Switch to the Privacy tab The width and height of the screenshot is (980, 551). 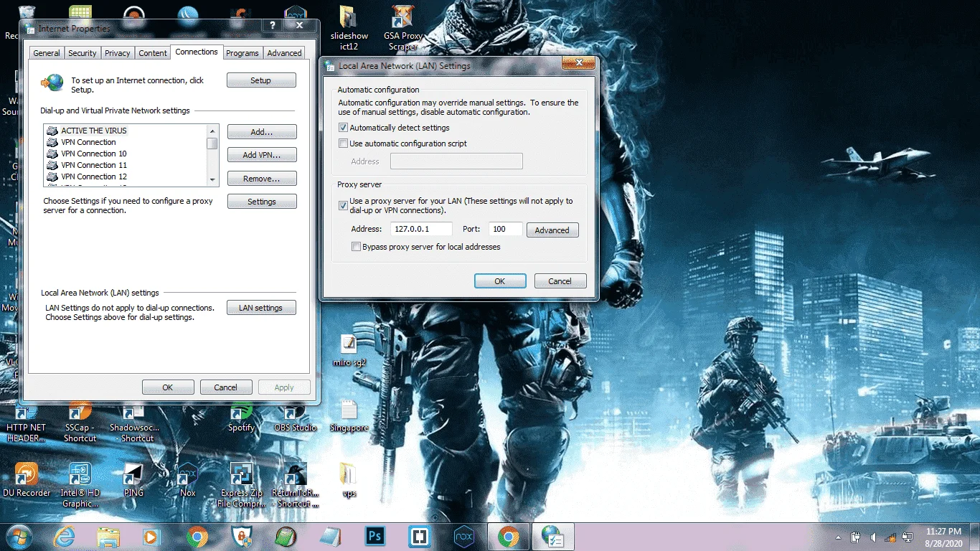(x=118, y=53)
